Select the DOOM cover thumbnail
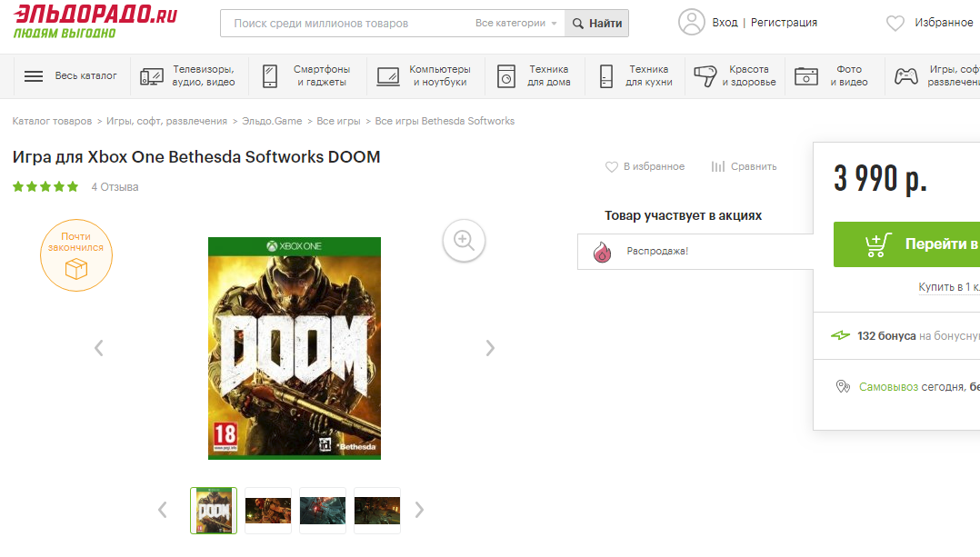This screenshot has width=980, height=557. tap(214, 511)
